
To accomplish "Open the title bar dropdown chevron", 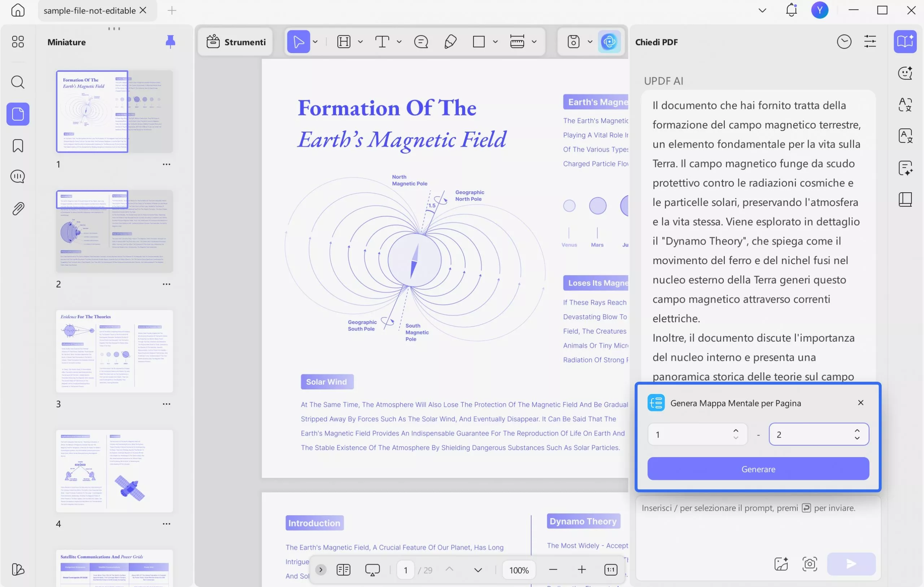I will (x=762, y=10).
